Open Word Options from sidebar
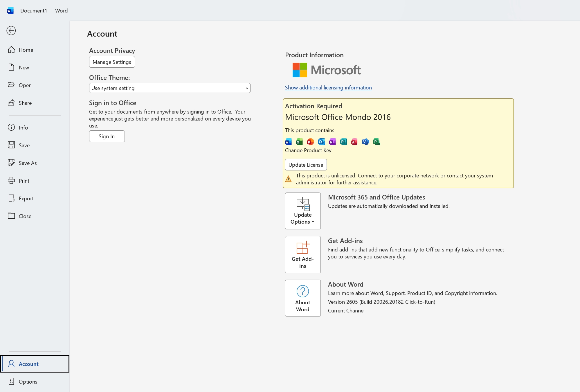The width and height of the screenshot is (580, 392). (x=35, y=382)
